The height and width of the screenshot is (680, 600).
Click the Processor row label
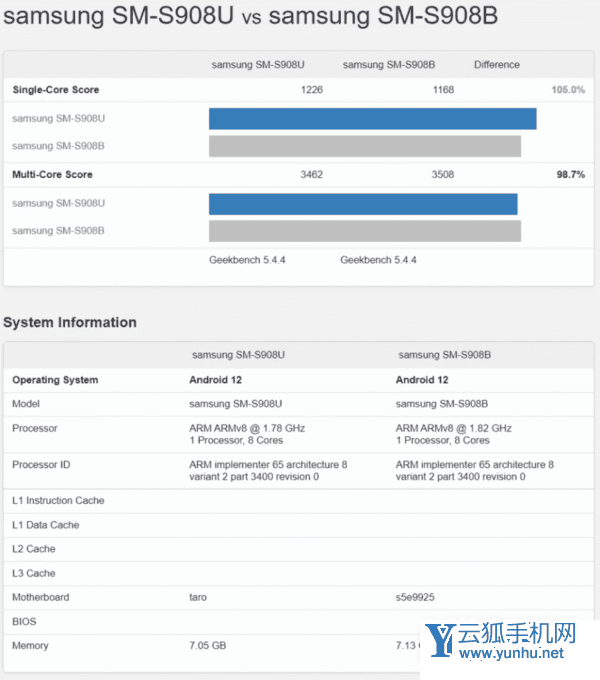(x=35, y=428)
